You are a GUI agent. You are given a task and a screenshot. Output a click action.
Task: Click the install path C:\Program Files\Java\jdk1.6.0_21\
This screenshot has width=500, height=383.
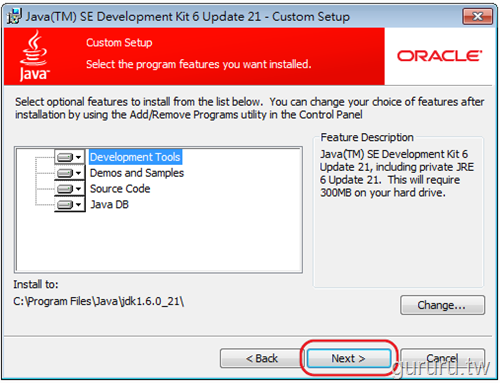pyautogui.click(x=99, y=301)
